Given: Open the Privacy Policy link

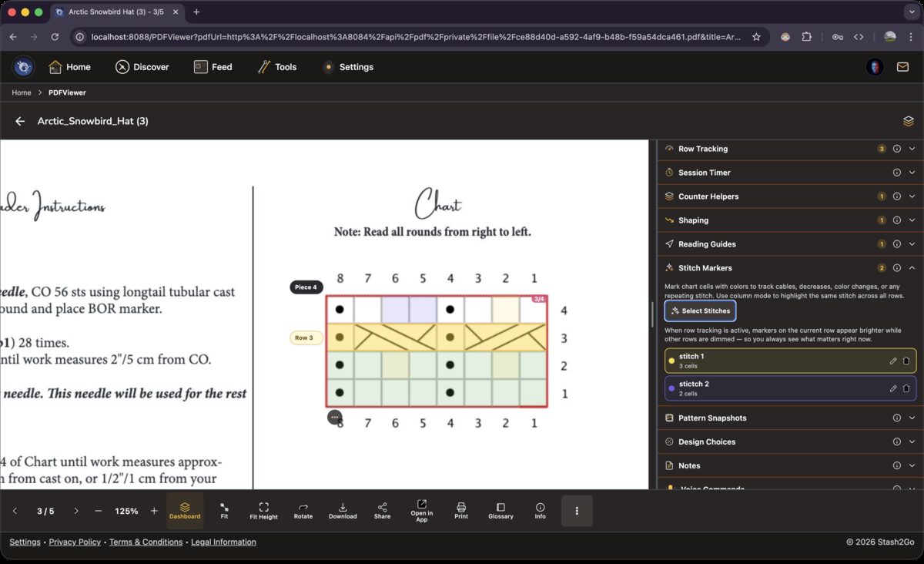Looking at the screenshot, I should tap(75, 542).
